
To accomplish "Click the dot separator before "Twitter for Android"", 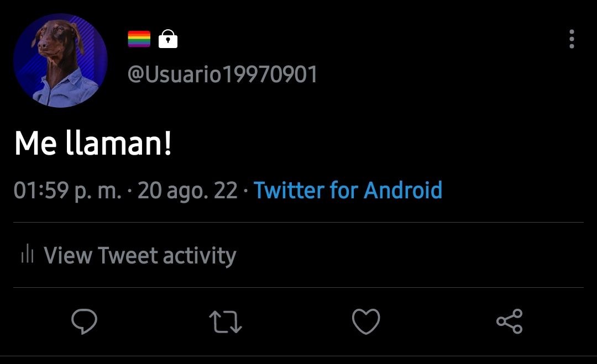I will pyautogui.click(x=245, y=190).
